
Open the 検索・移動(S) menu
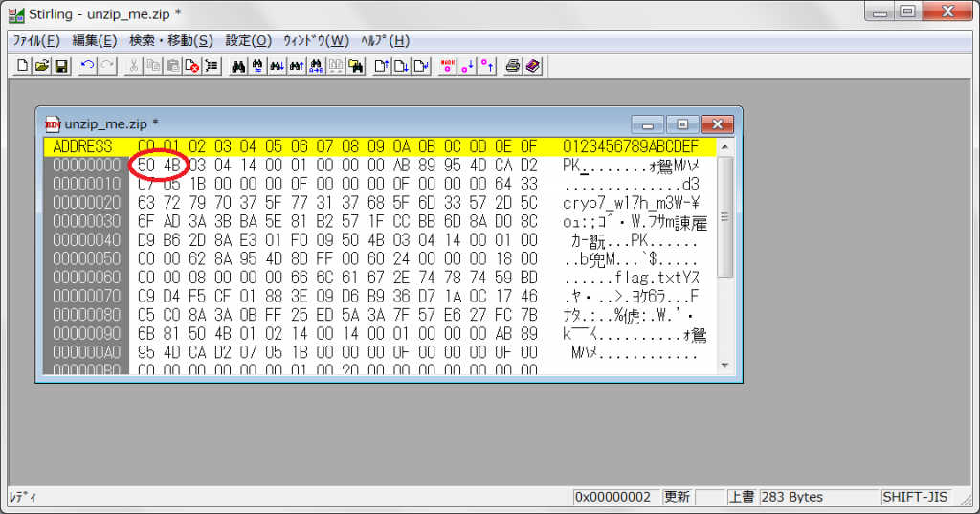(171, 40)
